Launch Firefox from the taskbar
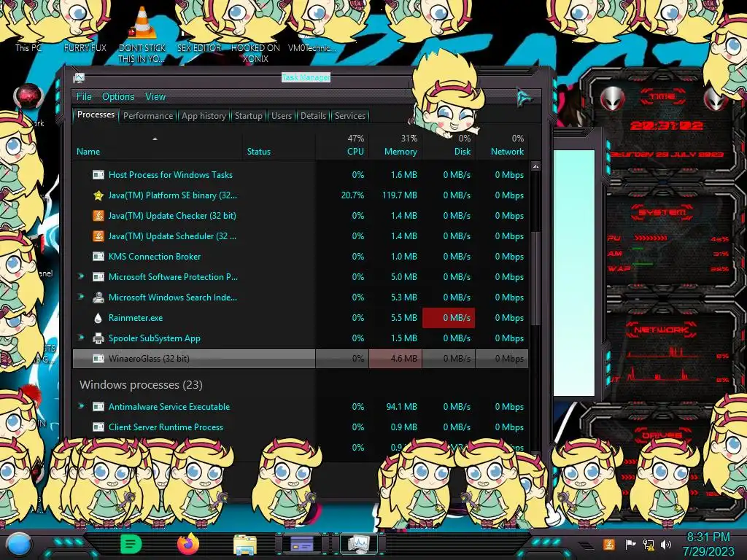The image size is (747, 560). (188, 544)
